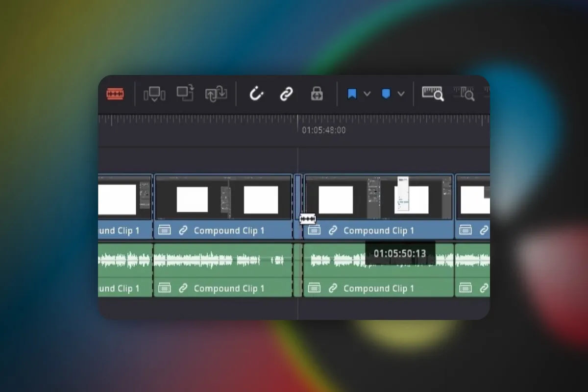Select the narrow sliver video clip at playhead
The height and width of the screenshot is (392, 588).
click(x=297, y=207)
